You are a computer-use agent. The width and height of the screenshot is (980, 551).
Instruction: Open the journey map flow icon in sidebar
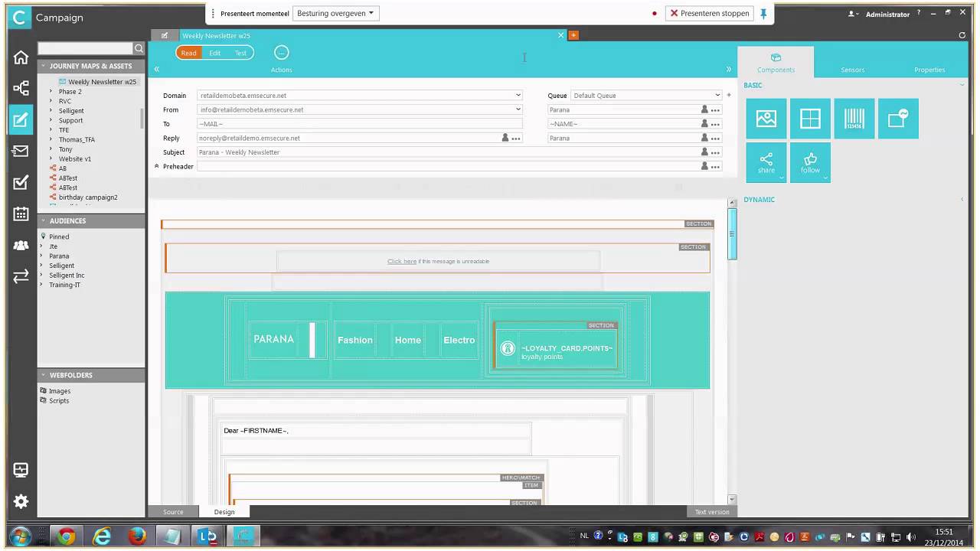(x=21, y=89)
